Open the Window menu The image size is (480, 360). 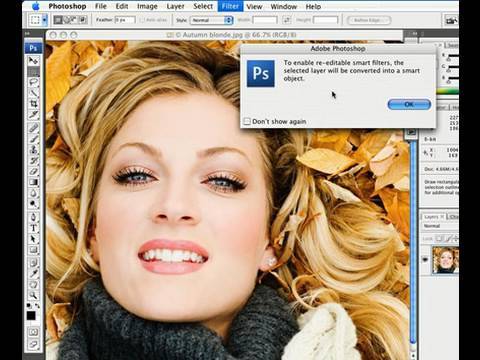284,6
